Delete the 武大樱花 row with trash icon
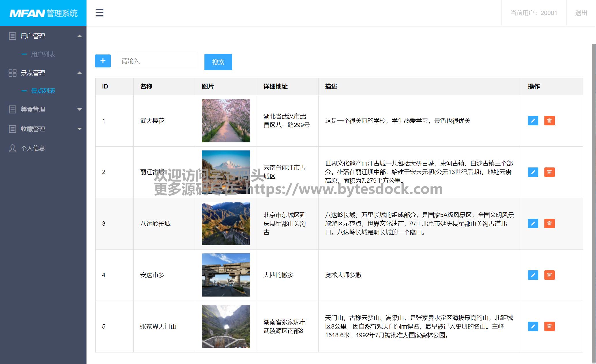This screenshot has width=596, height=364. coord(549,121)
